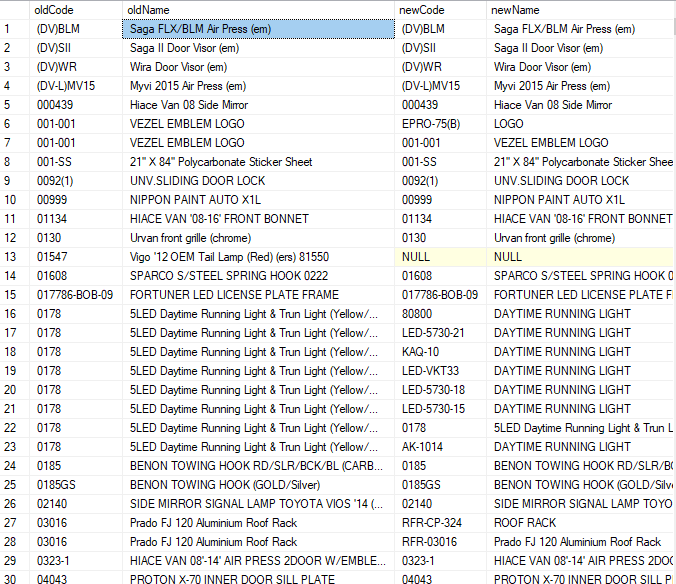Click the newName column header
676x584 pixels.
pyautogui.click(x=581, y=10)
